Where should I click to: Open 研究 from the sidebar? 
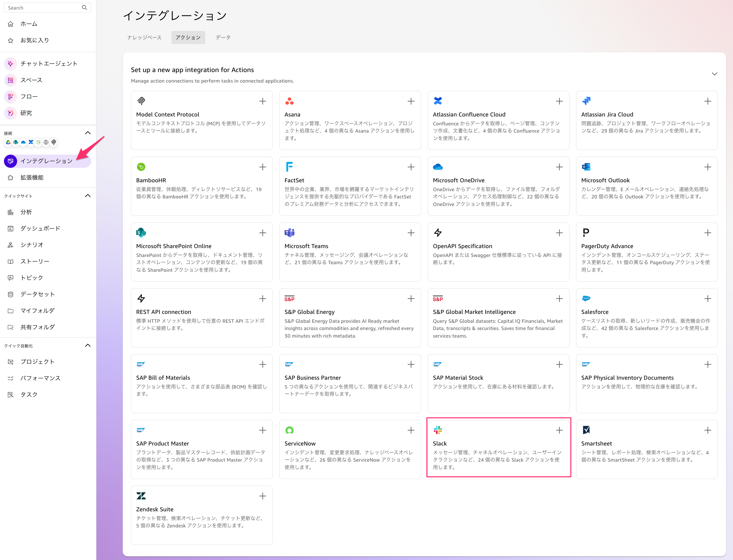26,113
